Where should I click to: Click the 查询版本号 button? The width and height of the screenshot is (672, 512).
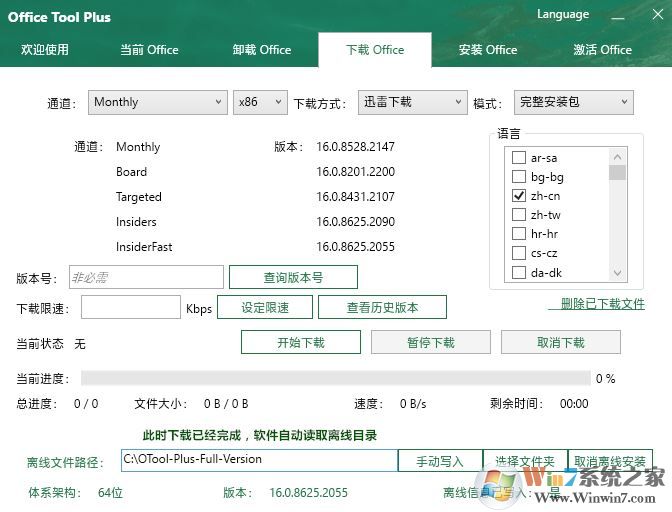point(293,277)
